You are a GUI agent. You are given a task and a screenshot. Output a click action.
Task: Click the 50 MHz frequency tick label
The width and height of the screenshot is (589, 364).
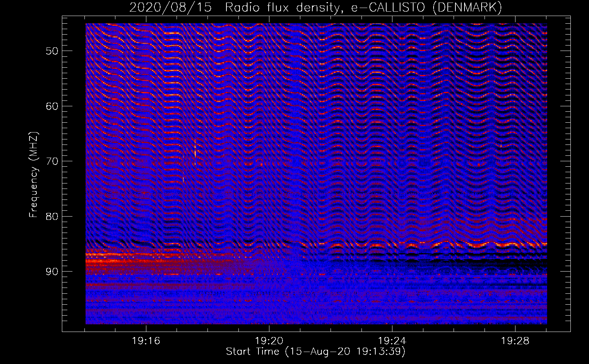coord(52,51)
